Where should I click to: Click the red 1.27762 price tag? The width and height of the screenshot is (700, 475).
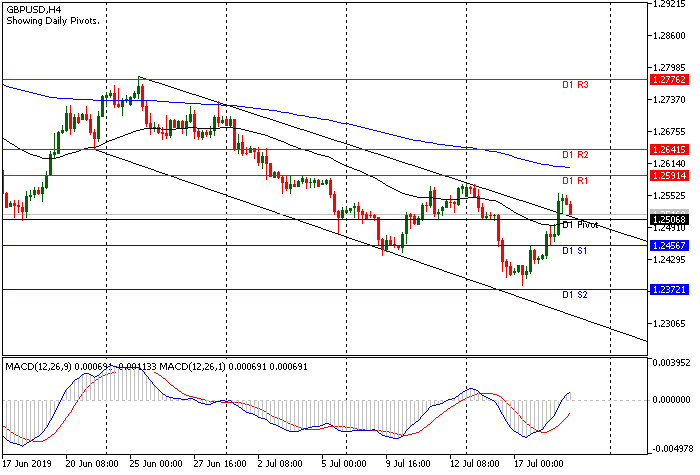[667, 79]
